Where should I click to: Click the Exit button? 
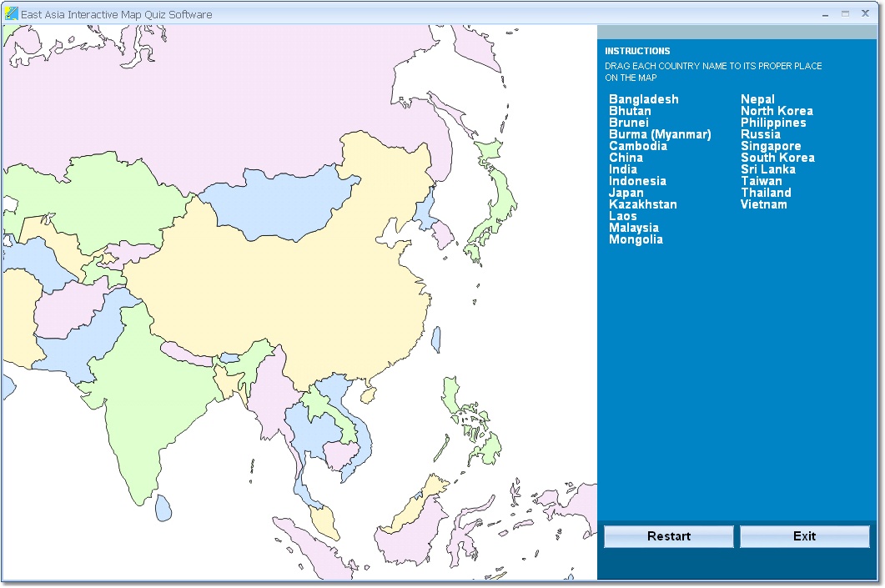pos(804,536)
